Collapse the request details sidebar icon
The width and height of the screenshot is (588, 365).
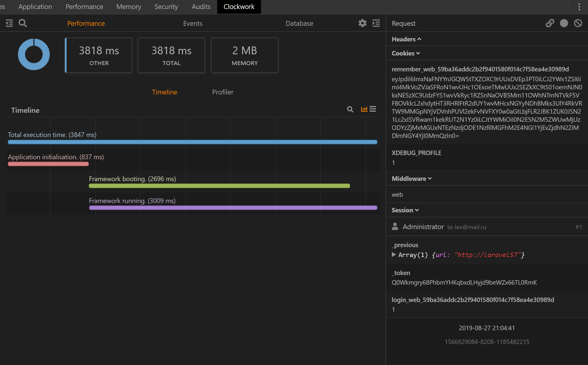point(376,23)
